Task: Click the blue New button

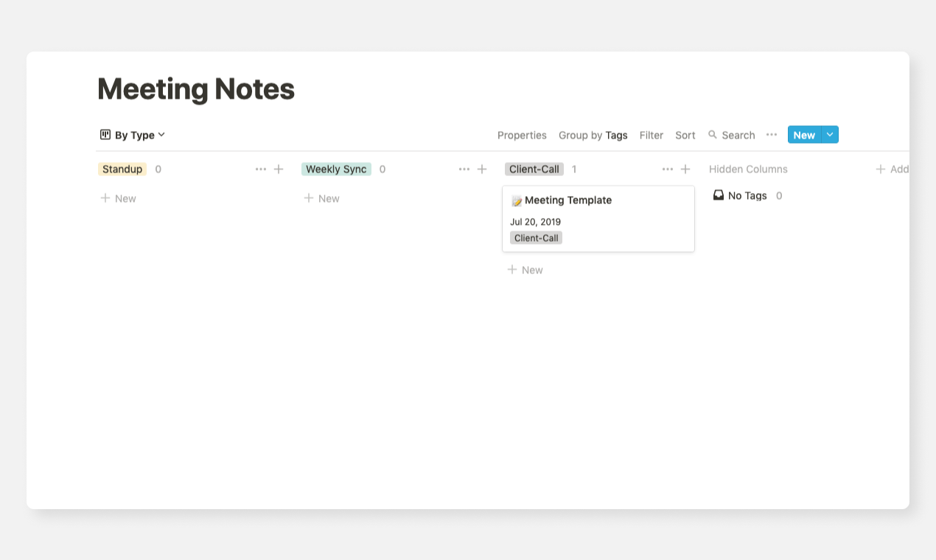Action: coord(803,134)
